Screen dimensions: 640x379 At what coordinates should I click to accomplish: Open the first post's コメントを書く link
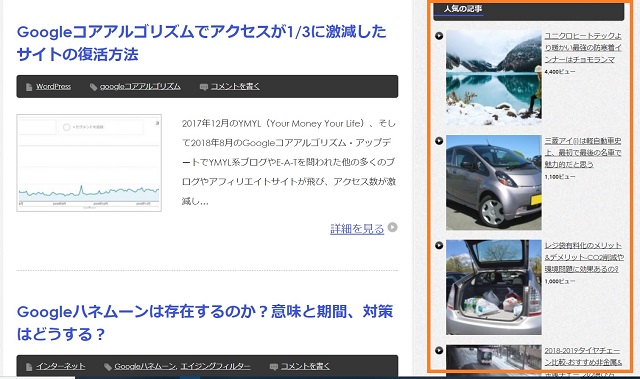[235, 86]
